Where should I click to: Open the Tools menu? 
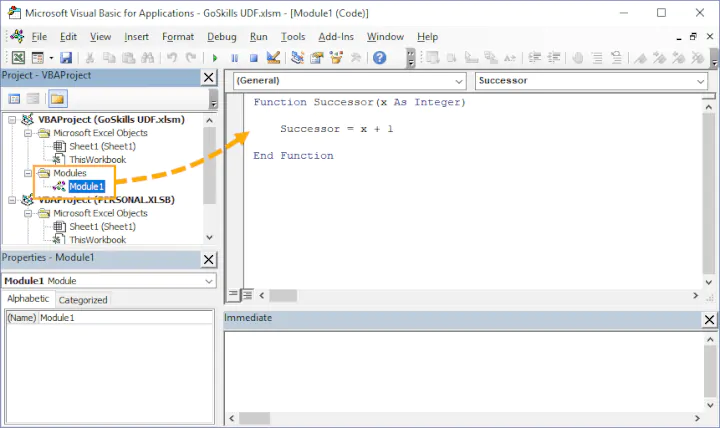point(293,37)
